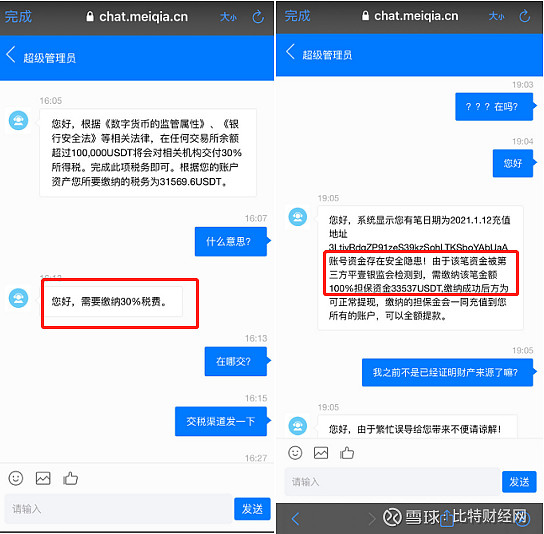The width and height of the screenshot is (544, 534).
Task: Open the emoji picker in the left chat
Action: pyautogui.click(x=16, y=478)
